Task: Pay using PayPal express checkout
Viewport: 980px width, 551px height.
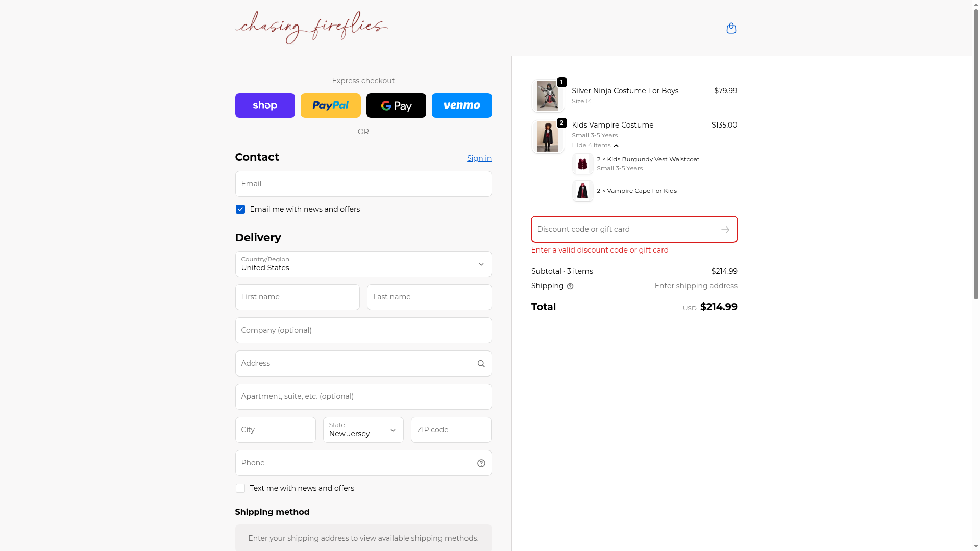Action: 330,106
